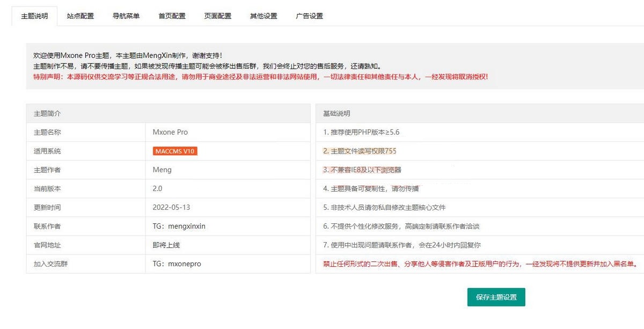Click the 适用系统 label cell
Screen dimensions: 644x329
coord(86,151)
